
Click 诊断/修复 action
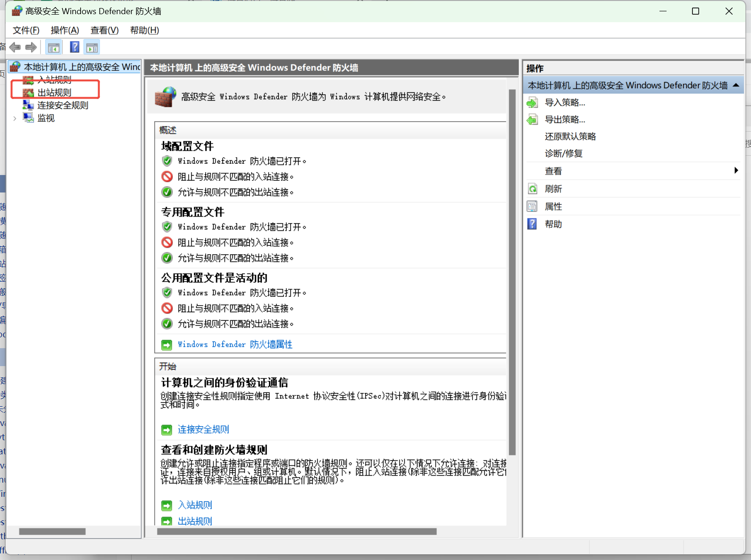(x=563, y=153)
